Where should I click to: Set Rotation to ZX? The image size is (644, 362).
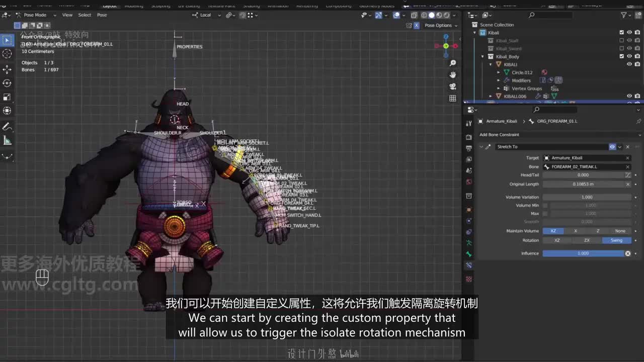coord(587,240)
